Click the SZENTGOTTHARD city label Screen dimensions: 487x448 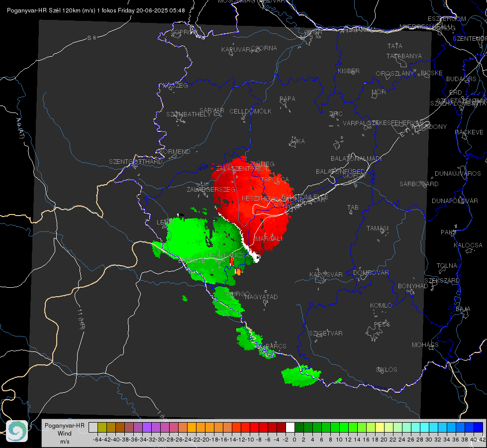pyautogui.click(x=136, y=161)
